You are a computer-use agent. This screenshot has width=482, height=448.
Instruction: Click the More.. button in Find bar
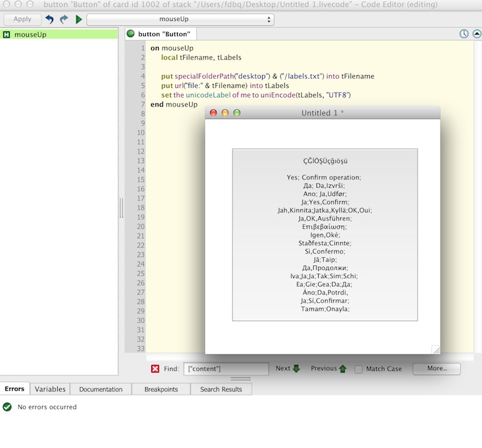point(436,369)
